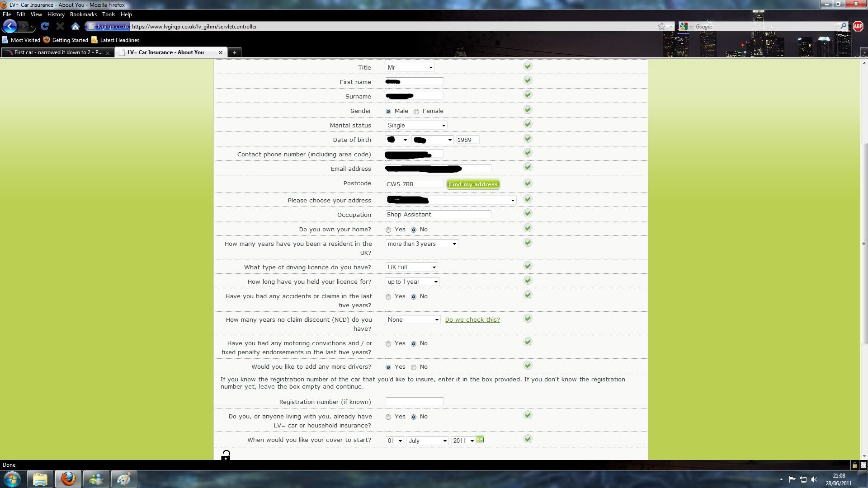Image resolution: width=868 pixels, height=488 pixels.
Task: Open the Title dropdown showing Mr
Action: pos(410,67)
